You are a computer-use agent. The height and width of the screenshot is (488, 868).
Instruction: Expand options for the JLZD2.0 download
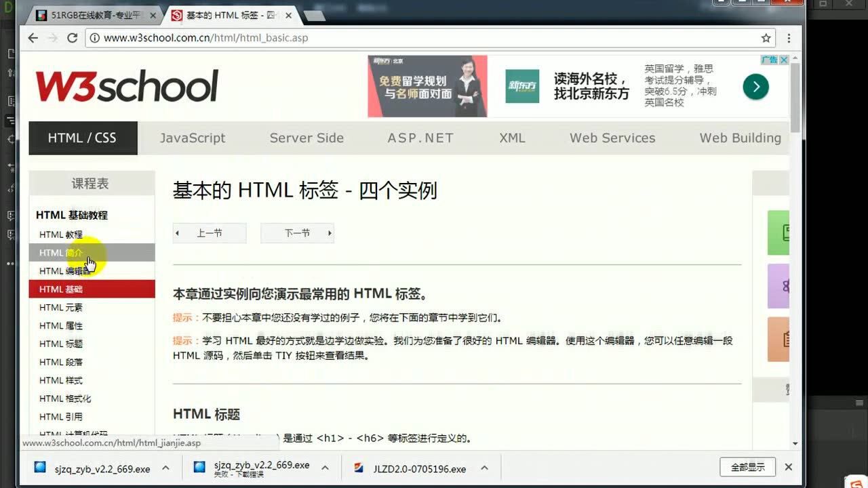tap(484, 467)
